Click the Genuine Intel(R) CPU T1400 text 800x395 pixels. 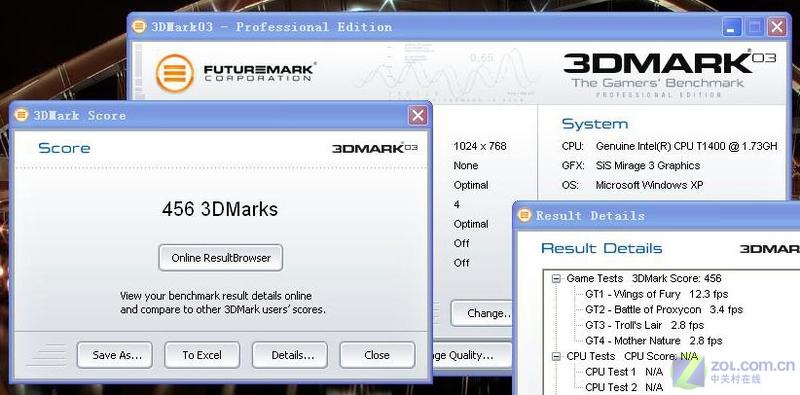click(x=686, y=146)
